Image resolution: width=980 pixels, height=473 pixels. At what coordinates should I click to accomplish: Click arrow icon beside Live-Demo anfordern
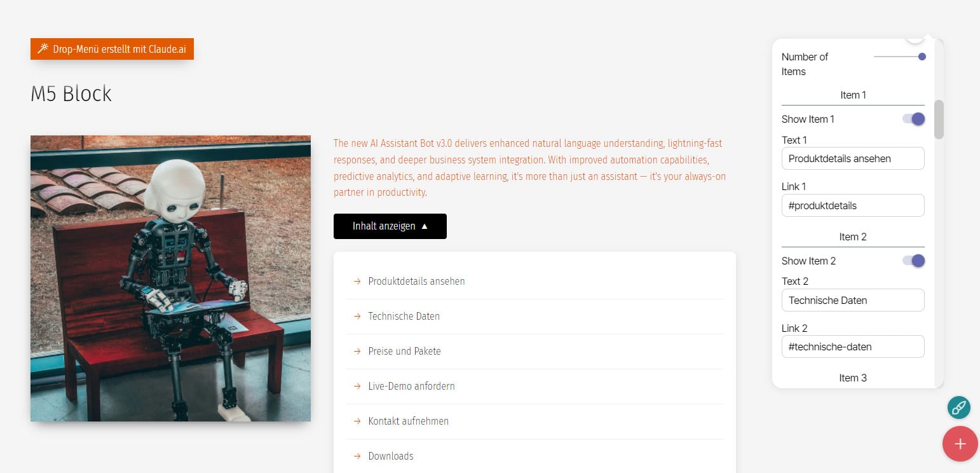pos(357,386)
